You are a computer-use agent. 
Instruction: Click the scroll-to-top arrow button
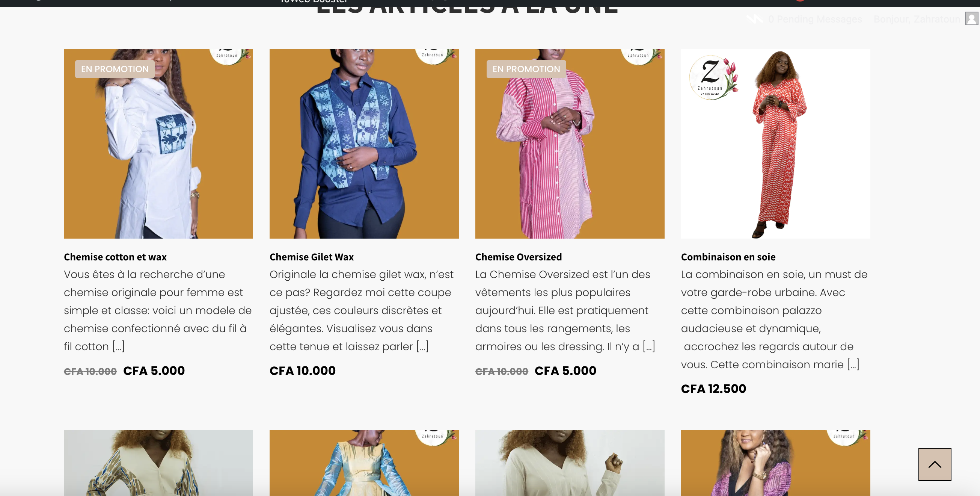[934, 464]
